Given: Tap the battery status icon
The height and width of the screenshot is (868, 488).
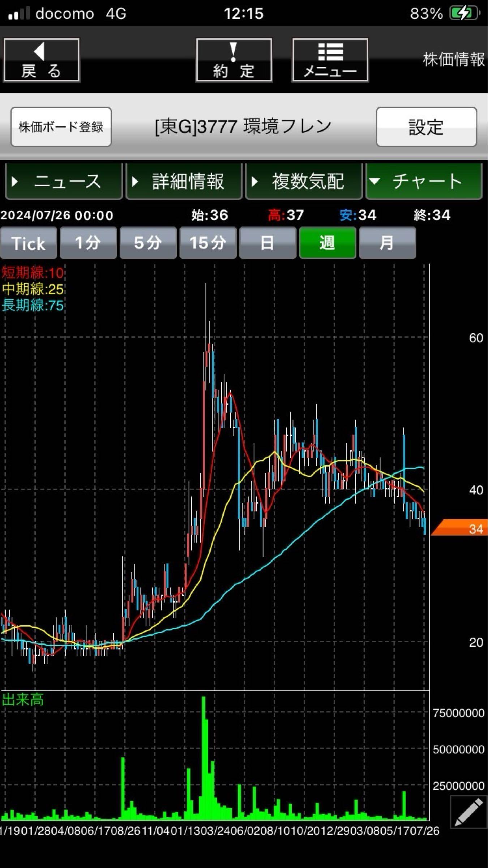Looking at the screenshot, I should point(465,14).
